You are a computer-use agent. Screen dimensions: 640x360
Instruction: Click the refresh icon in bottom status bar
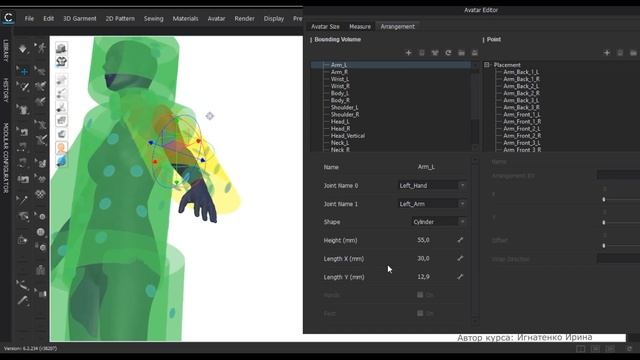tap(629, 349)
